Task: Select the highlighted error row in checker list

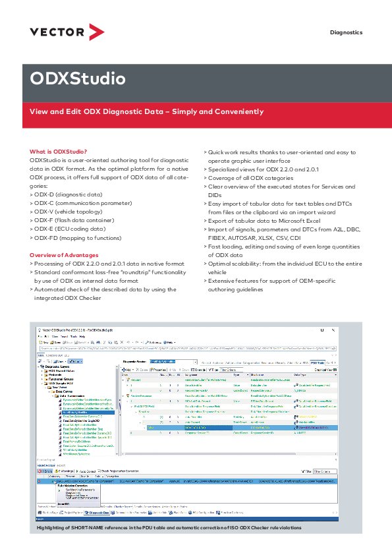Action: (x=187, y=481)
